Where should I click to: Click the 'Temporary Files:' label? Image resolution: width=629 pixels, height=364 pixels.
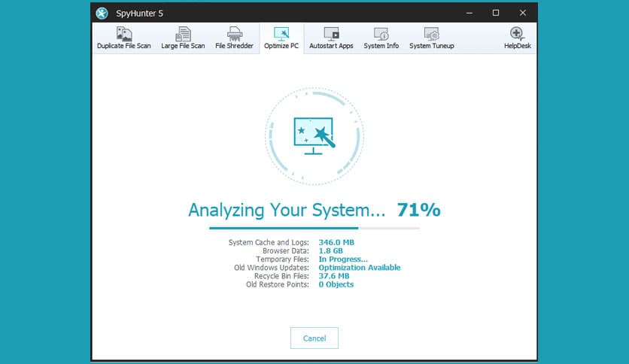282,259
